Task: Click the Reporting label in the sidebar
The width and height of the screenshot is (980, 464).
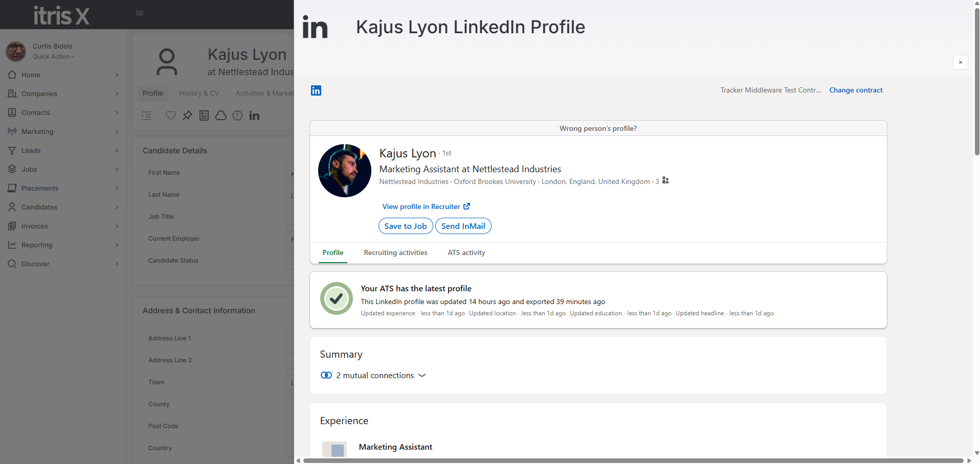Action: [37, 245]
